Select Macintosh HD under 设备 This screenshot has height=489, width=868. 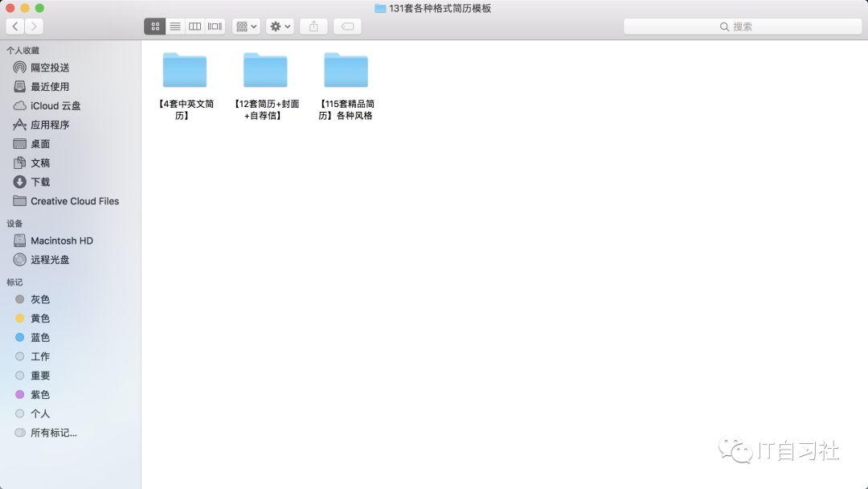pyautogui.click(x=61, y=240)
